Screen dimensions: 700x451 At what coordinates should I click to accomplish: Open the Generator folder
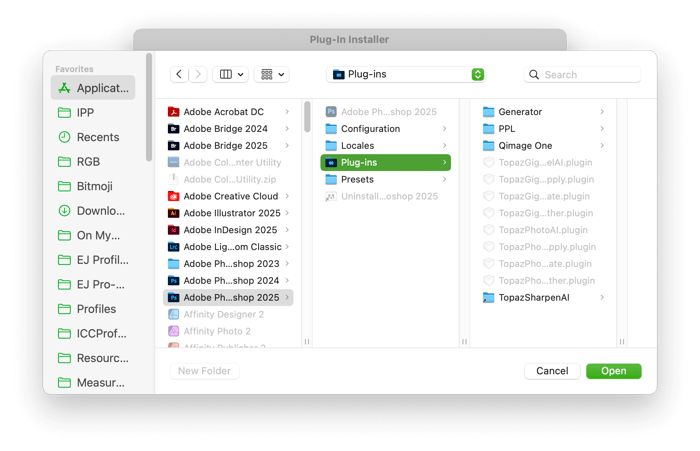click(x=543, y=112)
